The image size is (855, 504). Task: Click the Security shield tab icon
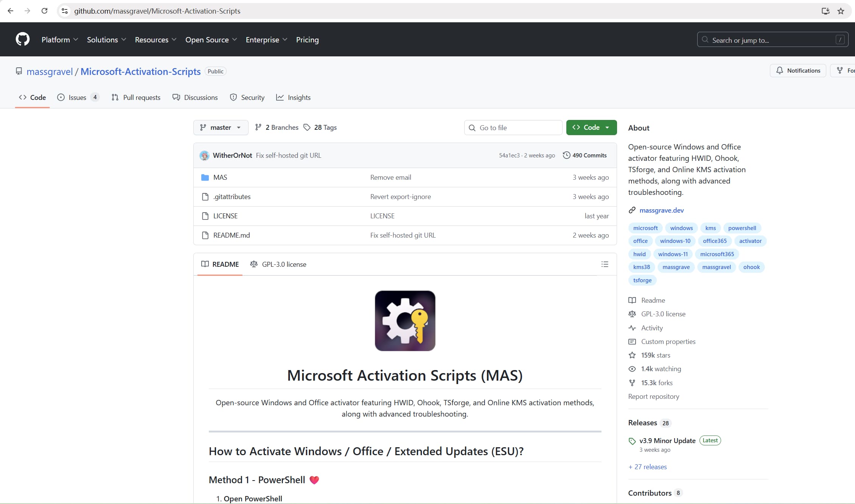pyautogui.click(x=233, y=97)
